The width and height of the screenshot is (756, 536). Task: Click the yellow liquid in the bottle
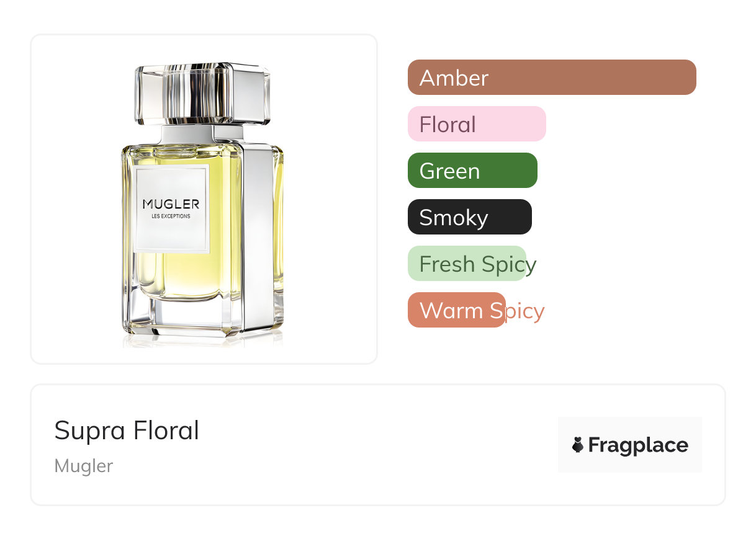click(x=186, y=273)
